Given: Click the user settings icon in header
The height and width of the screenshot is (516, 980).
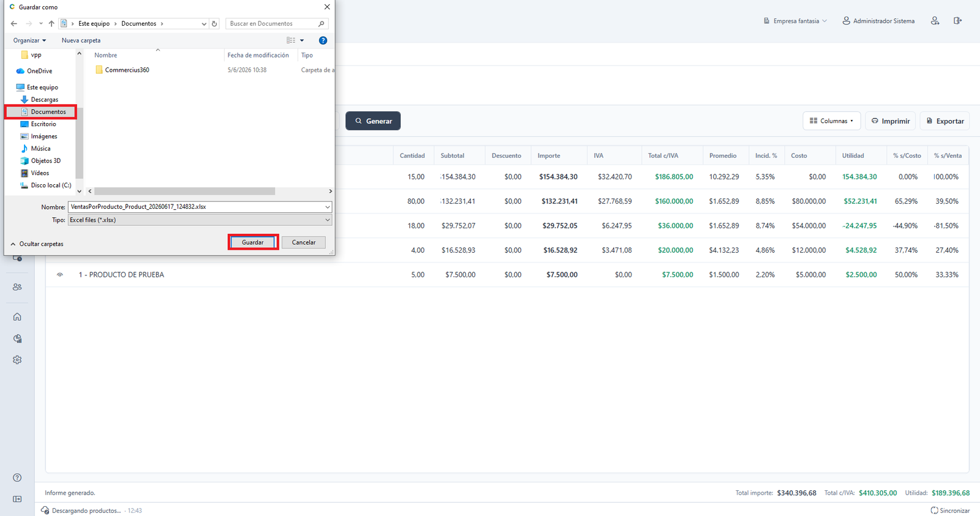Looking at the screenshot, I should coord(935,21).
